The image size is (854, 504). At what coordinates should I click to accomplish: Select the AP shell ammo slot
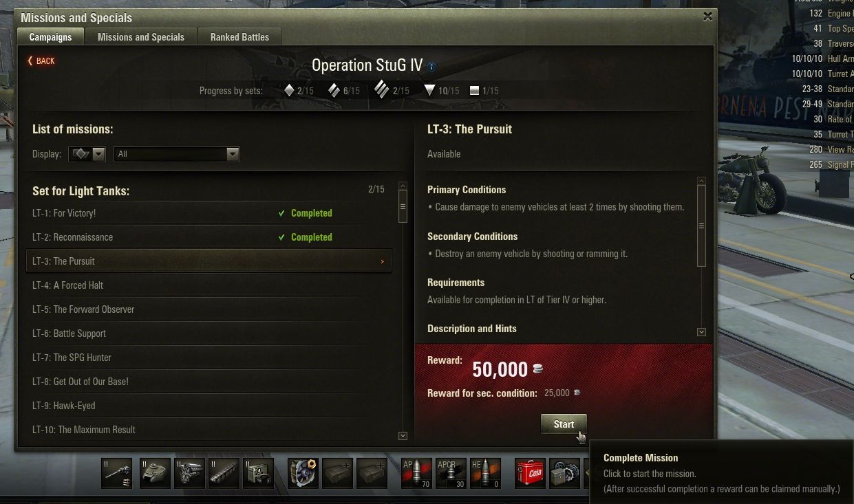(x=416, y=473)
